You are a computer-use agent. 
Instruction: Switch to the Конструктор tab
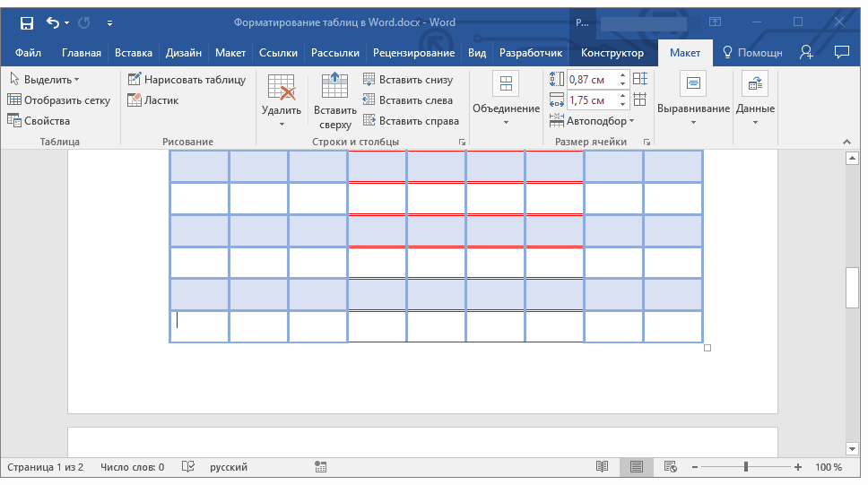click(x=612, y=53)
